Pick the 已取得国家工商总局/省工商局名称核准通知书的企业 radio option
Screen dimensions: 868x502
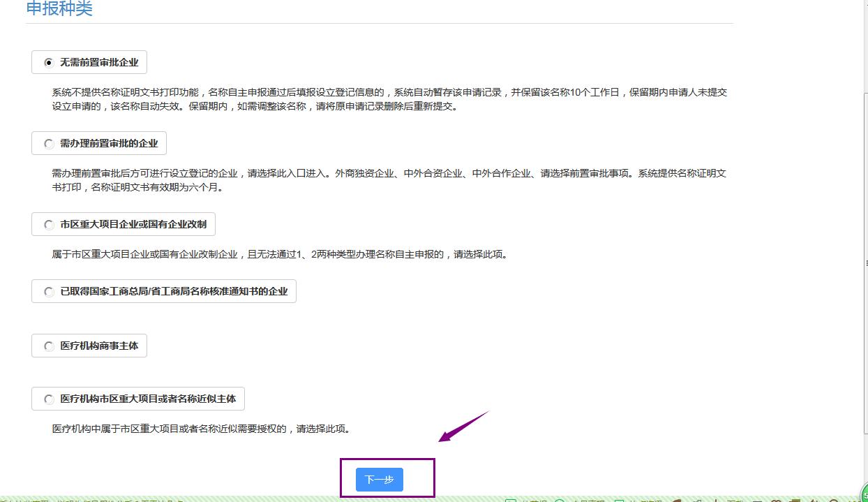coord(49,292)
